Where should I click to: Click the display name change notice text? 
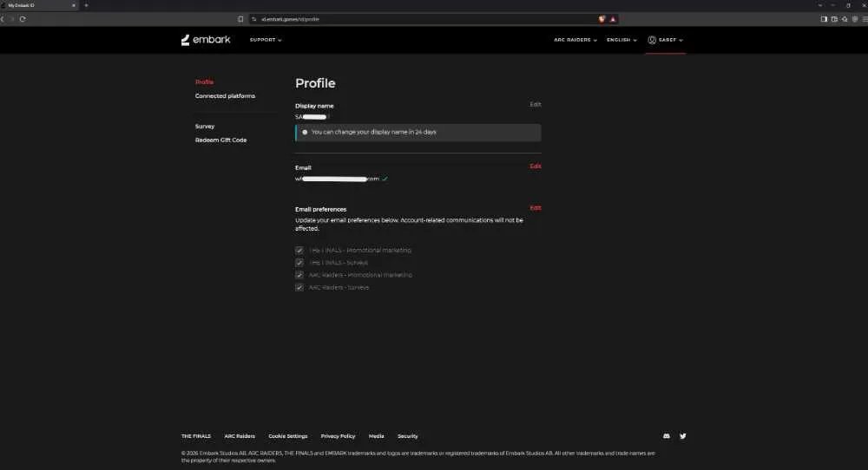pyautogui.click(x=373, y=132)
